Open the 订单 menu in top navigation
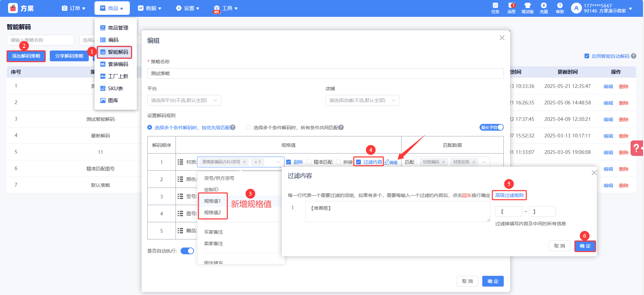644x295 pixels. [x=74, y=8]
